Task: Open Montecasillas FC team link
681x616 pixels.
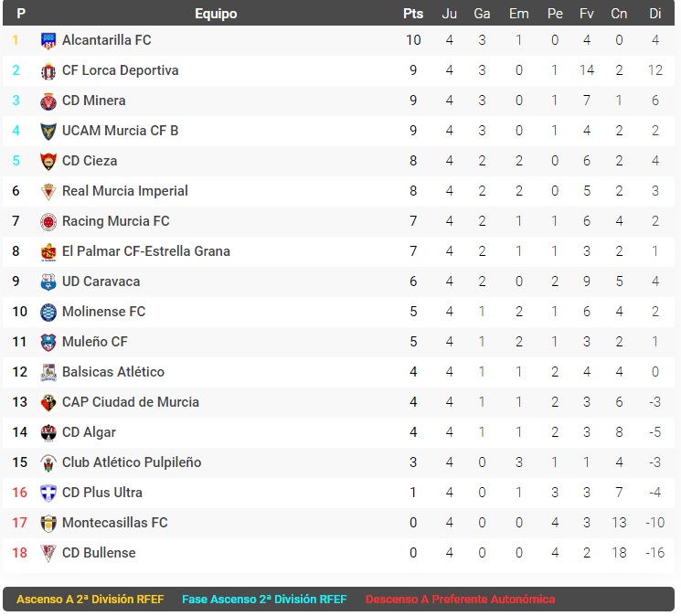Action: (114, 523)
